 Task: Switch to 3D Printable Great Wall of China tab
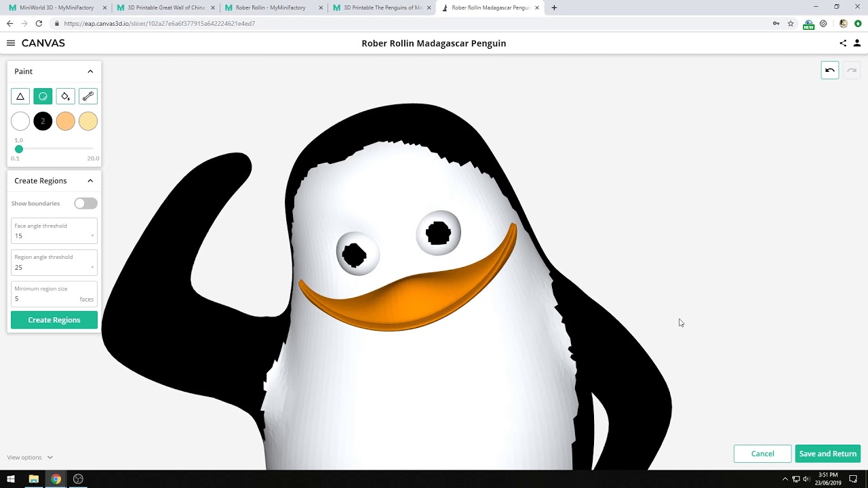[x=165, y=7]
